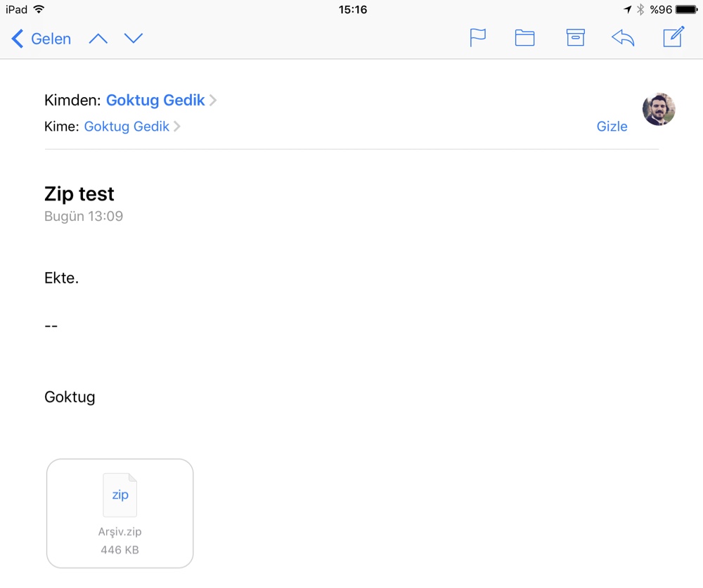The height and width of the screenshot is (588, 703).
Task: Tap the battery indicator in status bar
Action: 685,10
